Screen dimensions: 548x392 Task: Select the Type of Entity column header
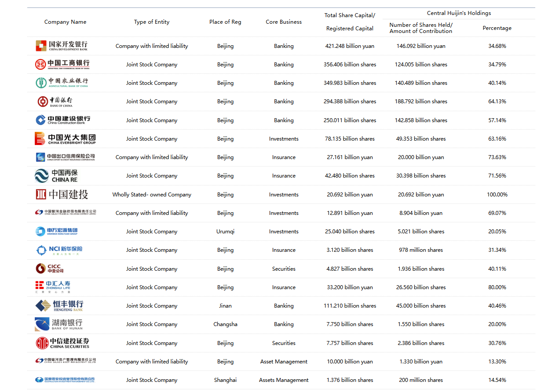click(x=152, y=22)
